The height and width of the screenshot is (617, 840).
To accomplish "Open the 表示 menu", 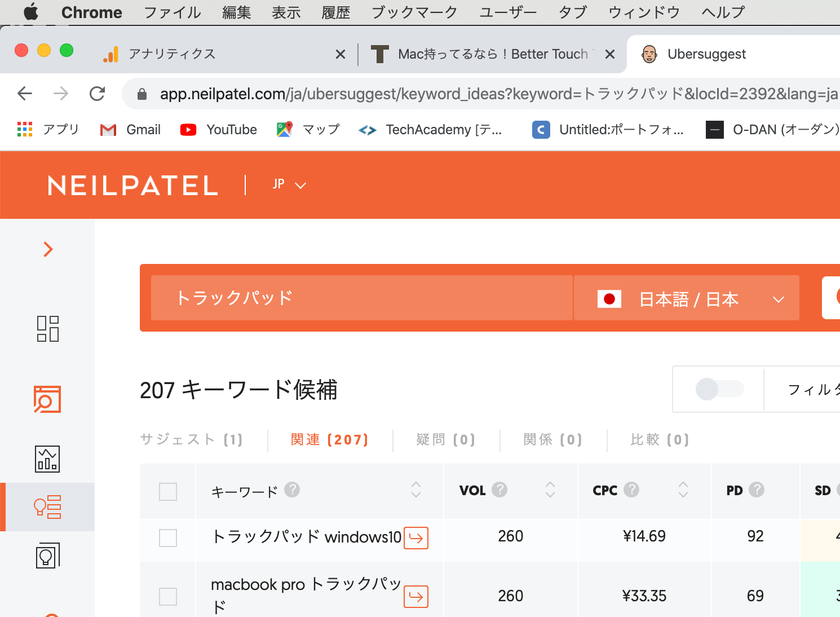I will [x=286, y=12].
